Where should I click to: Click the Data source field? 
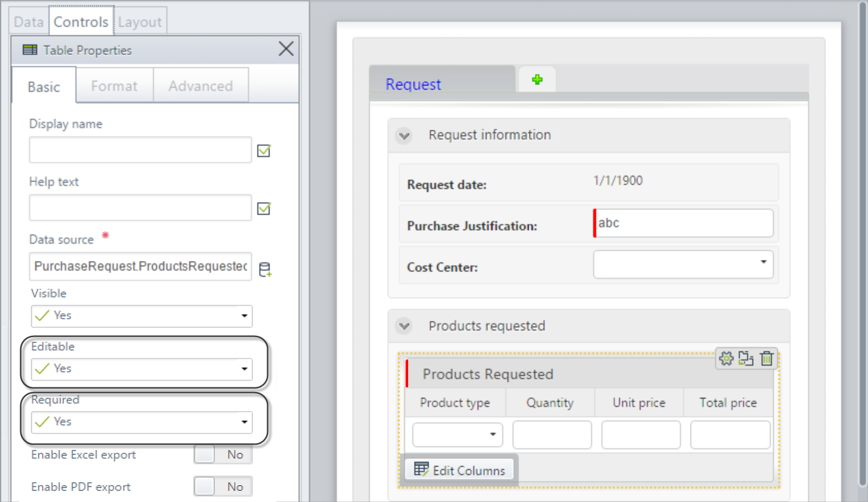pos(141,266)
